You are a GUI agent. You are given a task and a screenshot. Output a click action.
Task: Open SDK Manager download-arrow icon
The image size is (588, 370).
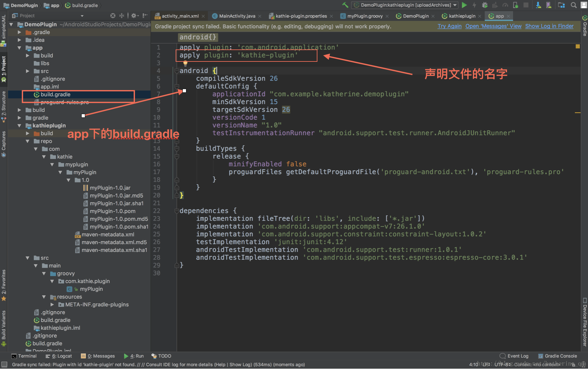(x=538, y=5)
